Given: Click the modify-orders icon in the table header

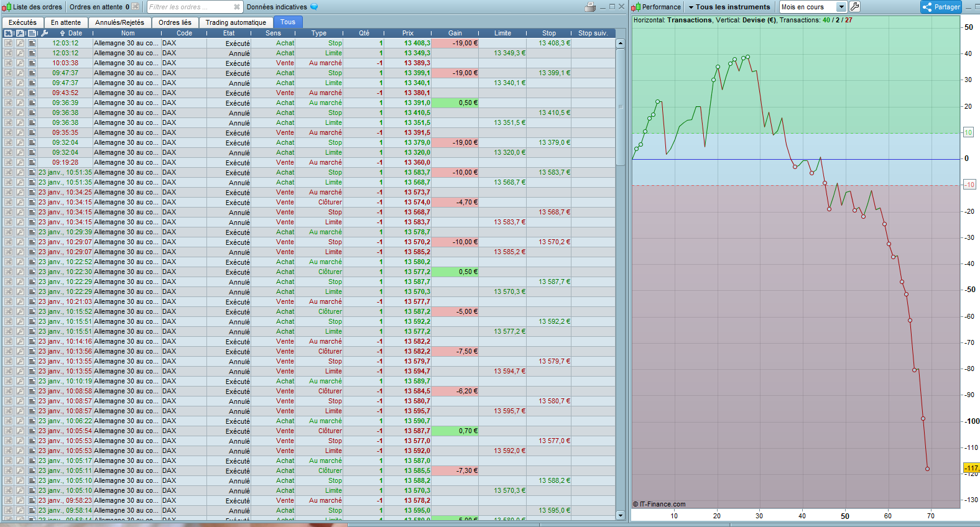Looking at the screenshot, I should coord(21,33).
